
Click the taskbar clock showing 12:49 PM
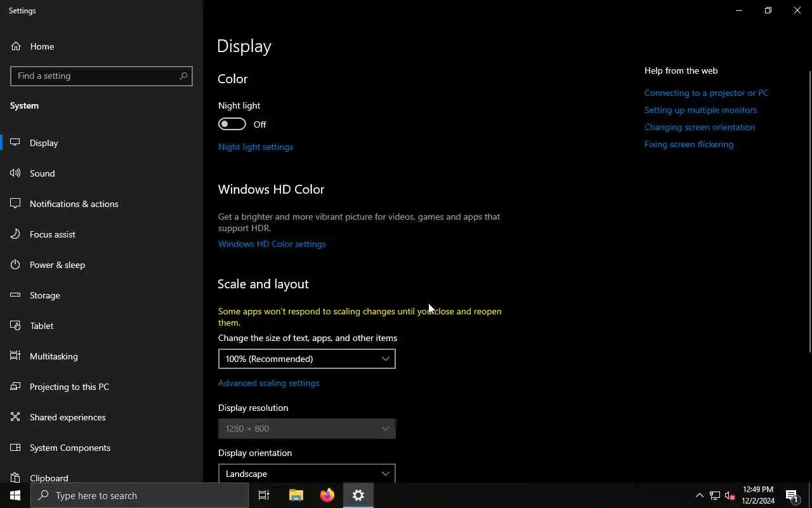(x=758, y=495)
